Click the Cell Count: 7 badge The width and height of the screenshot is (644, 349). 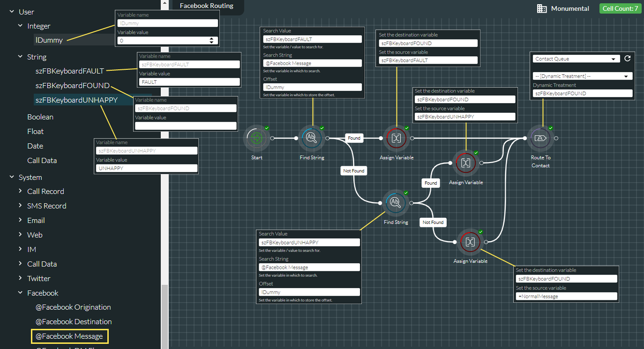click(x=620, y=8)
